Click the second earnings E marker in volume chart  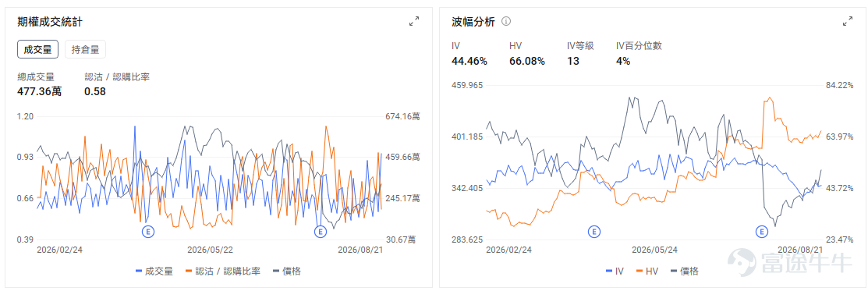click(320, 231)
